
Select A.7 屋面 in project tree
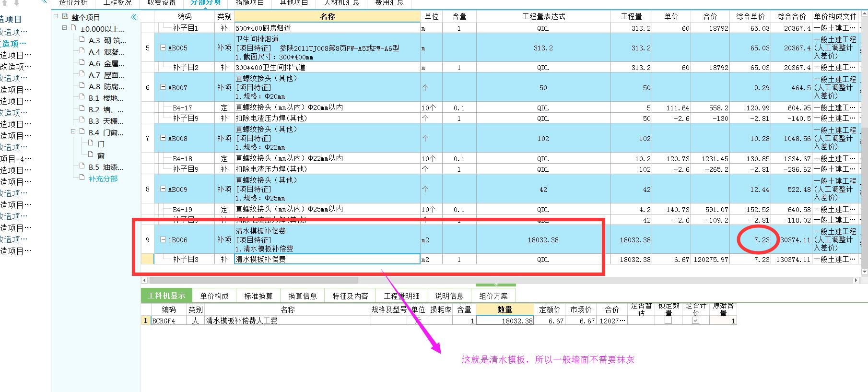pos(106,75)
